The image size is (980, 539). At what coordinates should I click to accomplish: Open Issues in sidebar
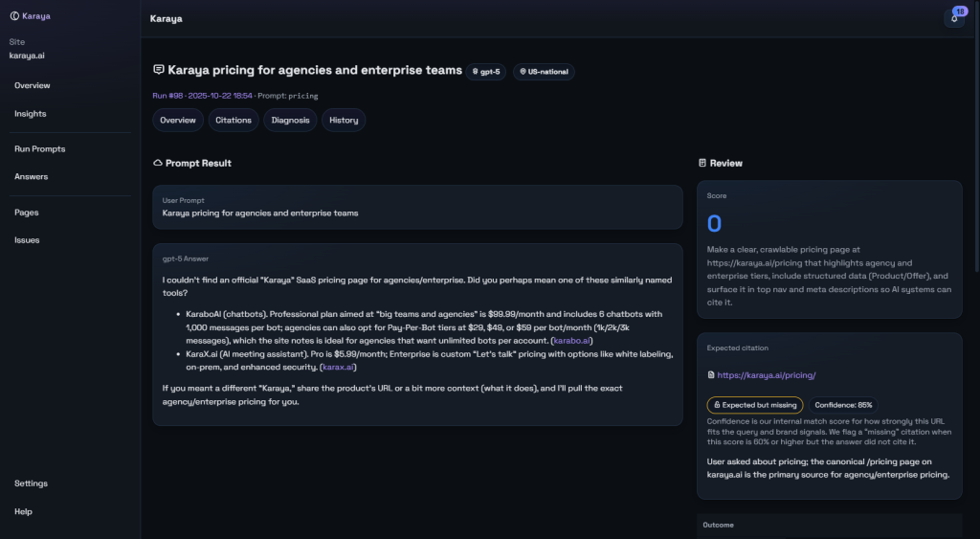[x=27, y=240]
